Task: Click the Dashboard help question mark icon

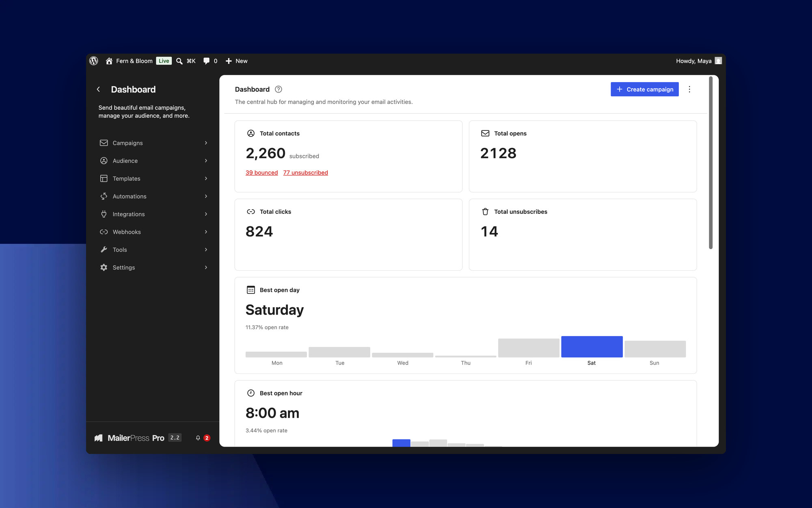Action: coord(279,89)
